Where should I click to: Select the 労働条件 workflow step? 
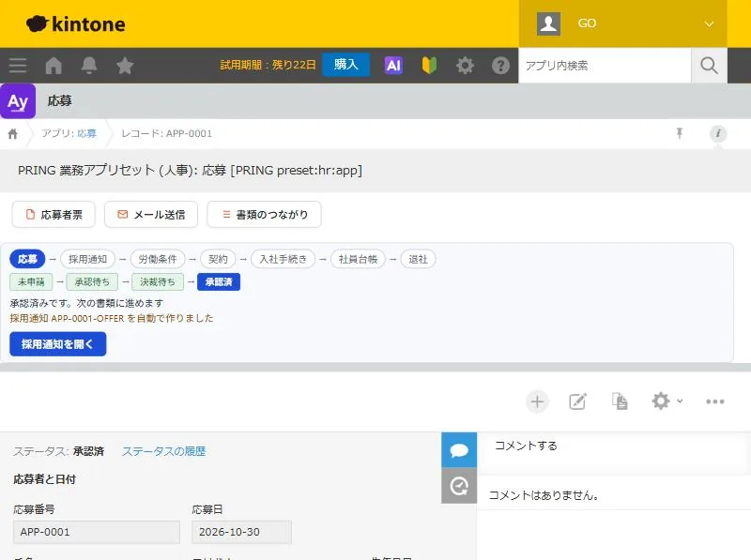pyautogui.click(x=158, y=259)
